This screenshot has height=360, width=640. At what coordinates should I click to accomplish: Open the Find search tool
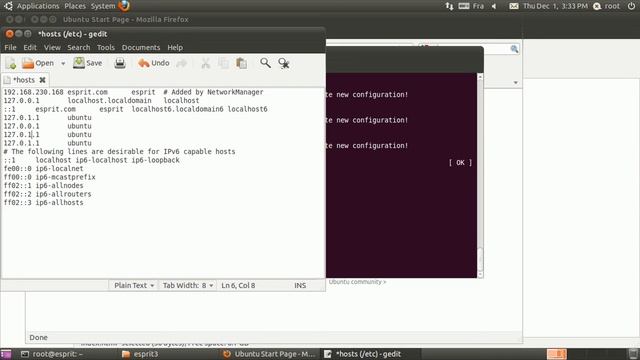pos(265,63)
